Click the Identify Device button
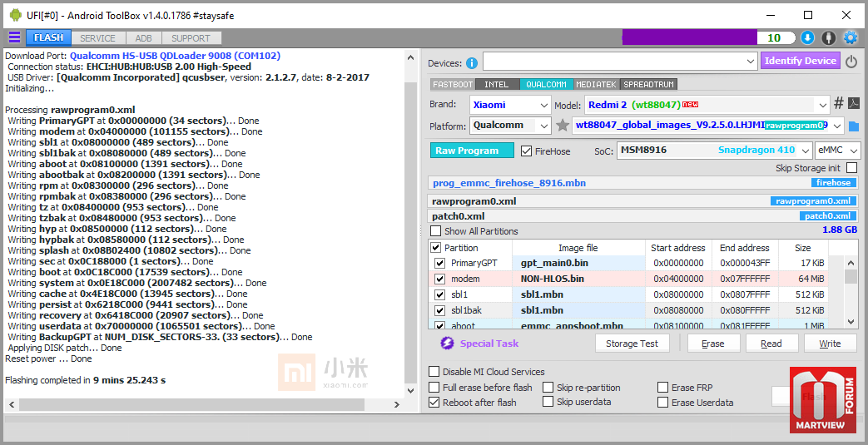Image resolution: width=868 pixels, height=445 pixels. click(800, 61)
